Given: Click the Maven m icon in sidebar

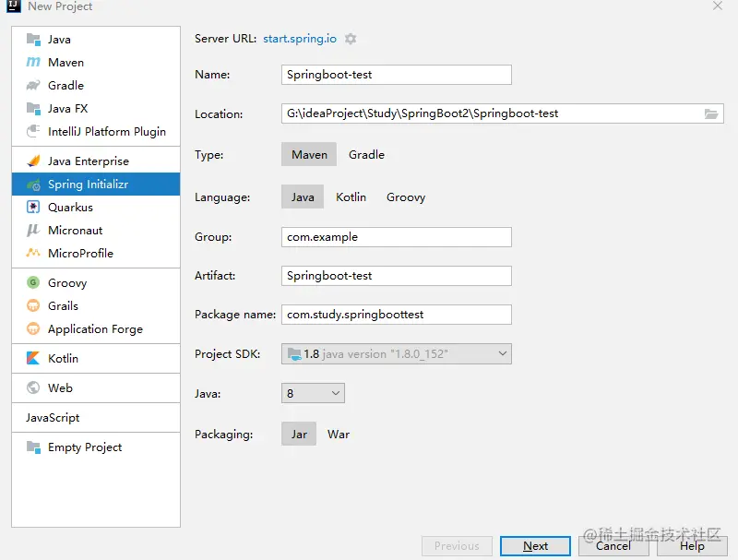Looking at the screenshot, I should [x=33, y=62].
